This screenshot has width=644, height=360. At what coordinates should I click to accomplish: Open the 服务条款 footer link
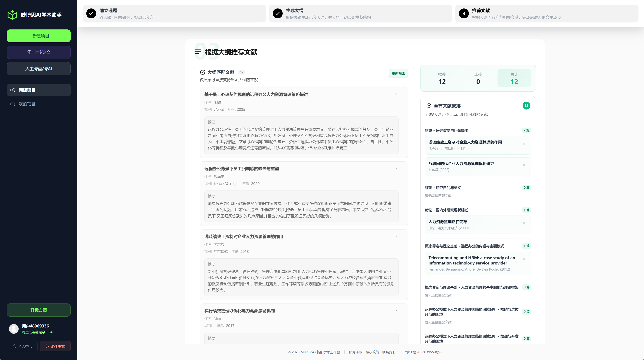tap(355, 352)
